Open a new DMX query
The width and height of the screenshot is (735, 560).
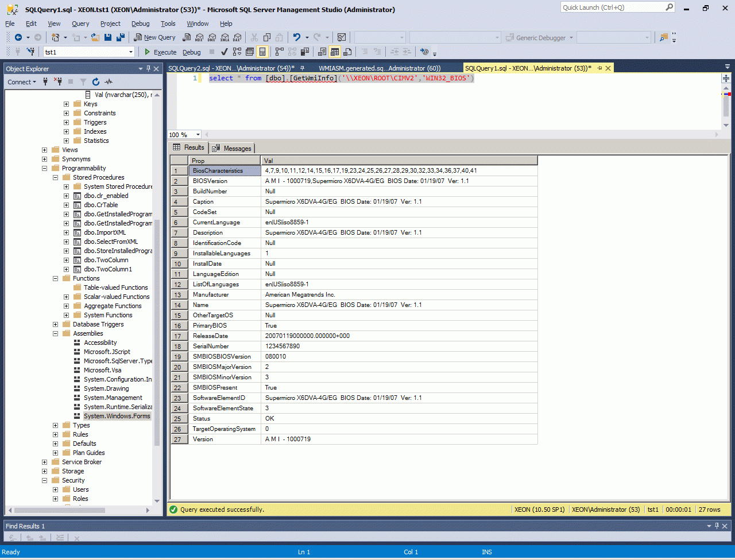212,37
